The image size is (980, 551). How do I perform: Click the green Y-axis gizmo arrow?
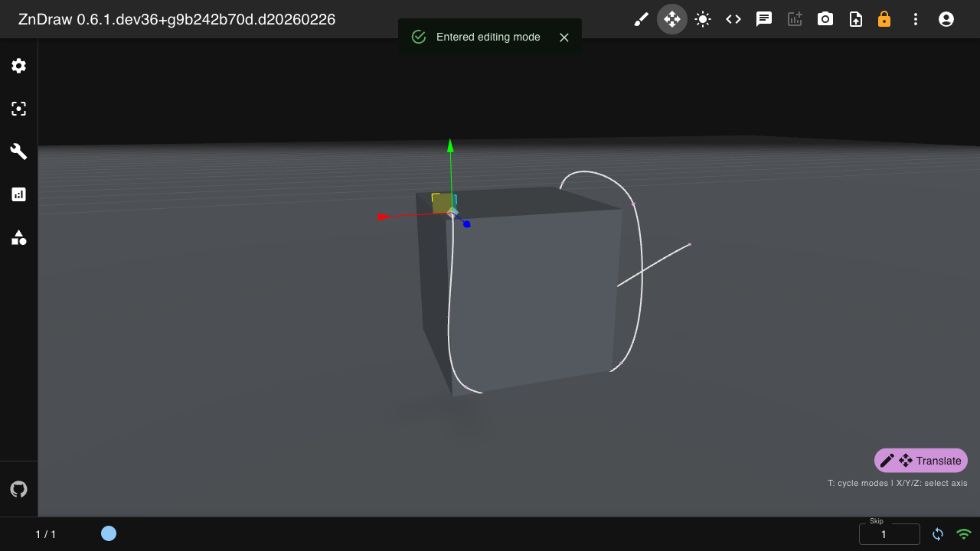click(x=450, y=147)
